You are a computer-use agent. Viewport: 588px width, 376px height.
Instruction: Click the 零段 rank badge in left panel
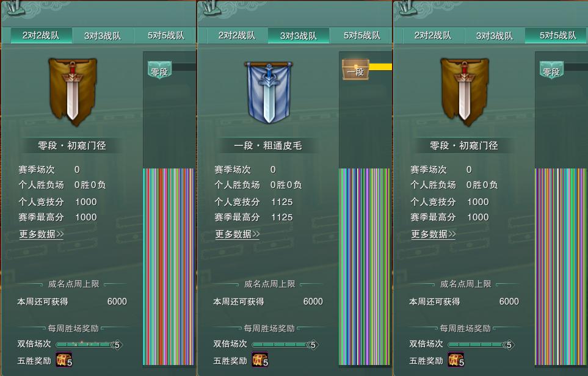[x=159, y=70]
